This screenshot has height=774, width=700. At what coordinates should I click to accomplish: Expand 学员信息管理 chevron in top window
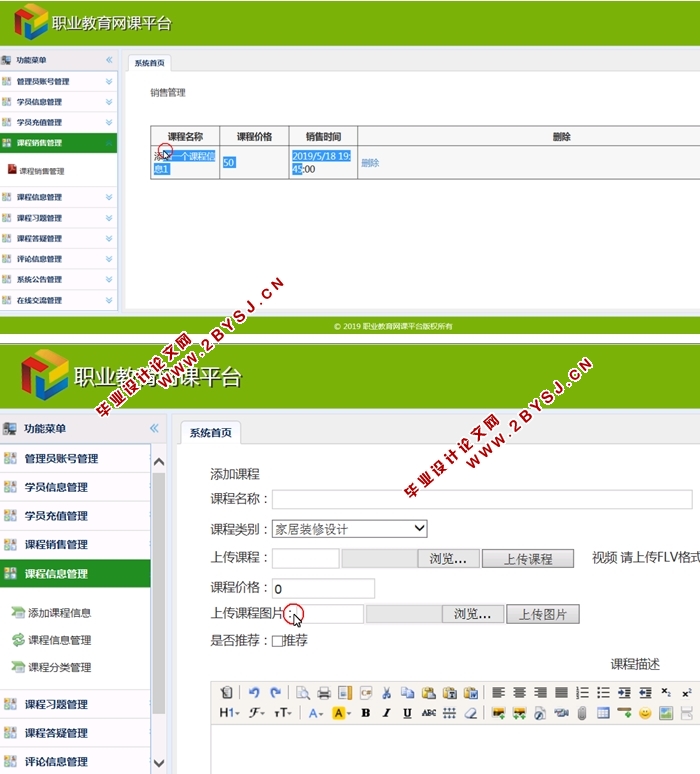109,102
